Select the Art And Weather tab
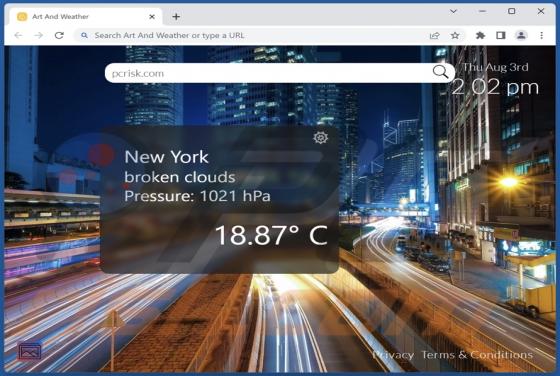The image size is (560, 376). pos(86,16)
